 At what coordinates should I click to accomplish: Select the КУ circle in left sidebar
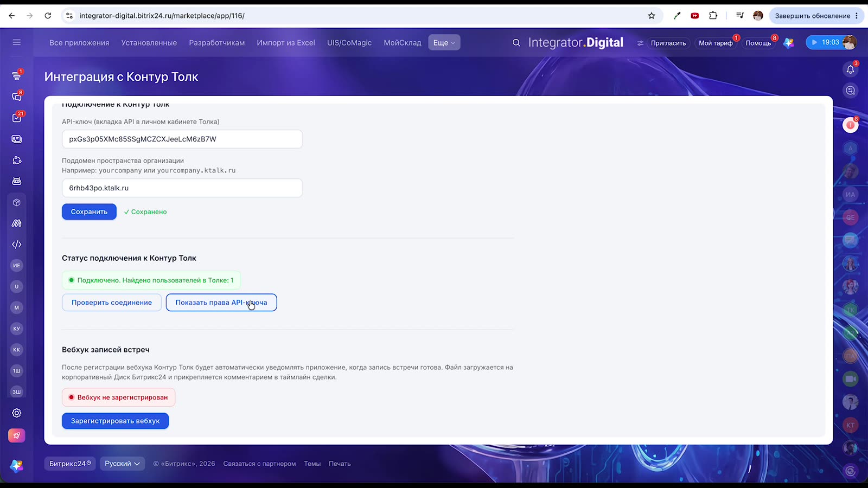click(x=17, y=329)
